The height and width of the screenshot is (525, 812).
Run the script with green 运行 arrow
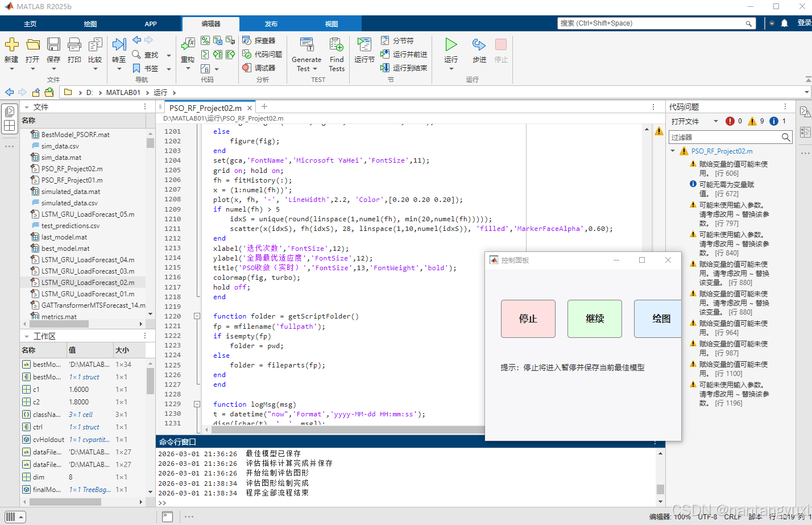pyautogui.click(x=451, y=44)
